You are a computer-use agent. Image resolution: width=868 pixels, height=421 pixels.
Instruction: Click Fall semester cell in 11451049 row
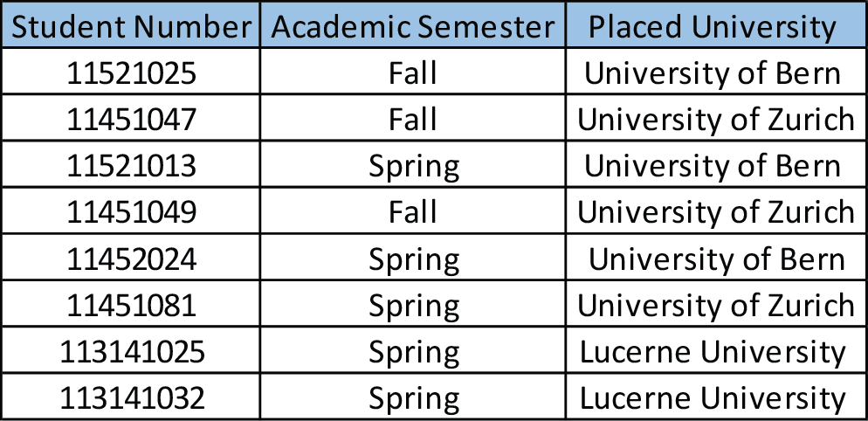412,210
